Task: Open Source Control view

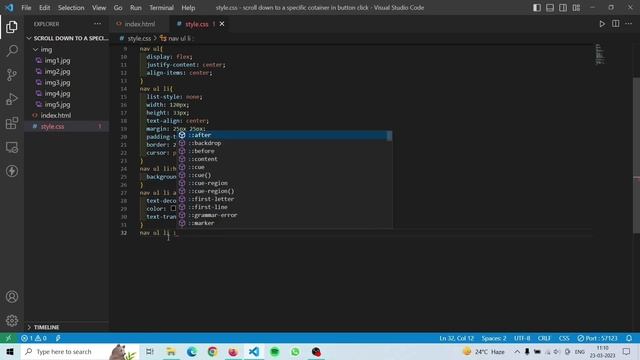Action: tap(12, 75)
